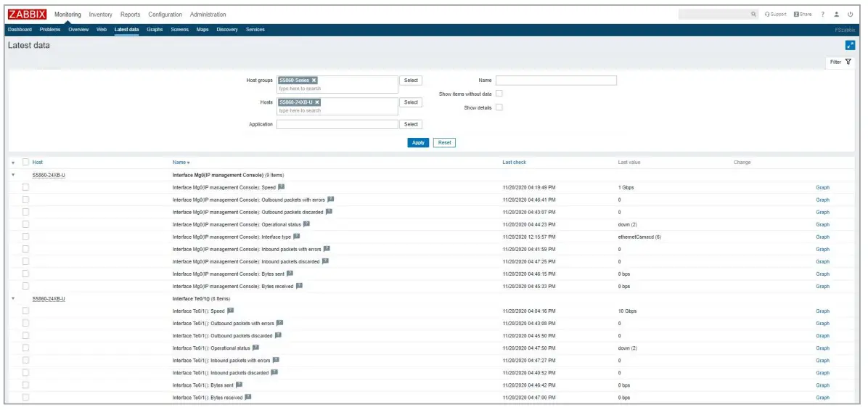This screenshot has height=410, width=868.
Task: Click the Zabbix logo
Action: 28,15
